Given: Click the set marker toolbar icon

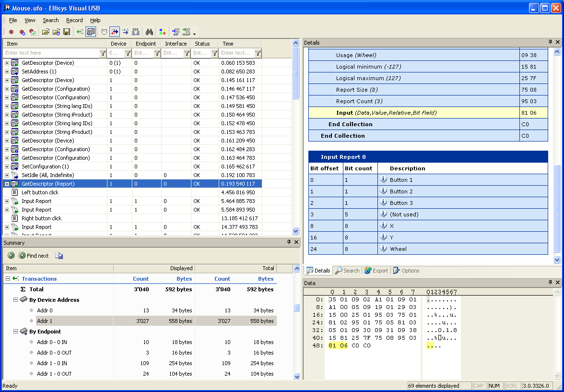Looking at the screenshot, I should (175, 32).
